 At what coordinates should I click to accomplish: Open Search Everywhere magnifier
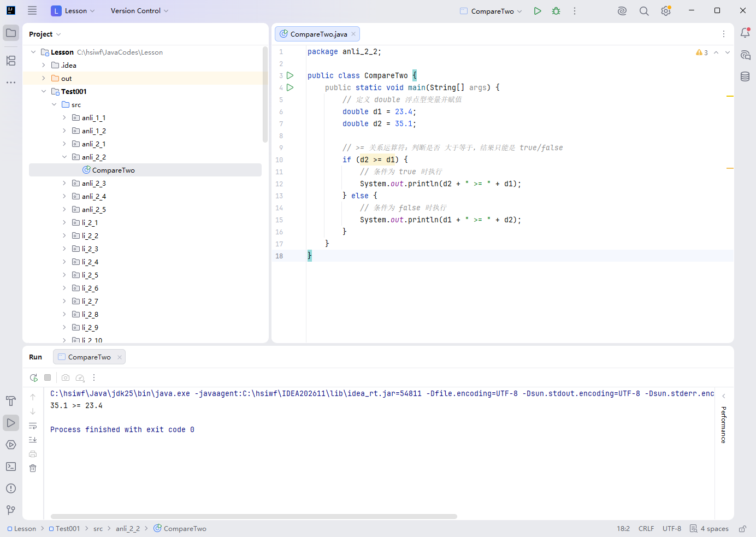tap(644, 11)
